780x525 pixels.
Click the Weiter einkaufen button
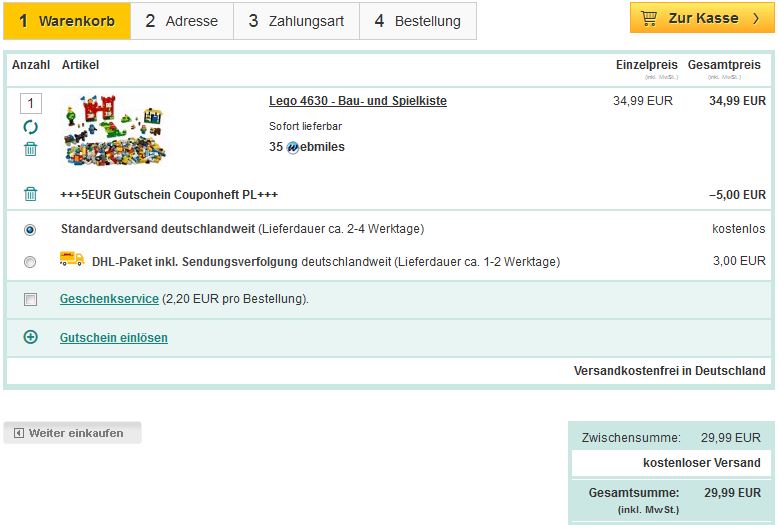coord(72,433)
